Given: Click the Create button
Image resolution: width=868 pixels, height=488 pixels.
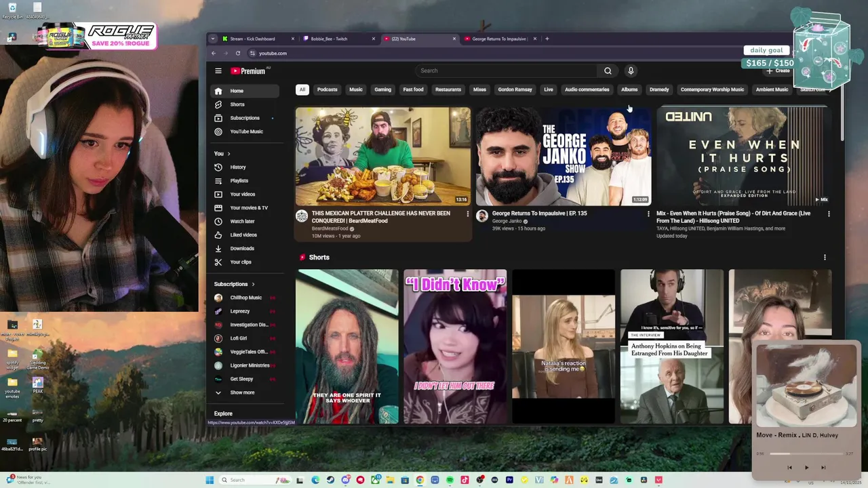Looking at the screenshot, I should [x=778, y=70].
